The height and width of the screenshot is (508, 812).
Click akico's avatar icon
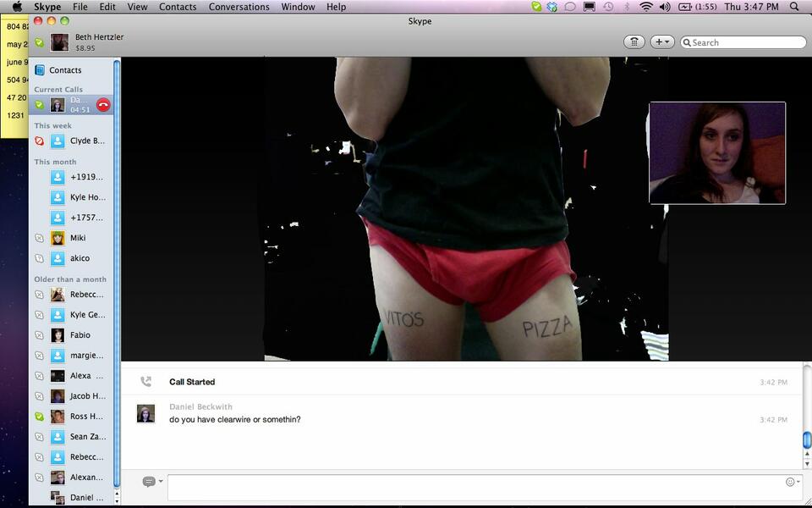point(58,258)
